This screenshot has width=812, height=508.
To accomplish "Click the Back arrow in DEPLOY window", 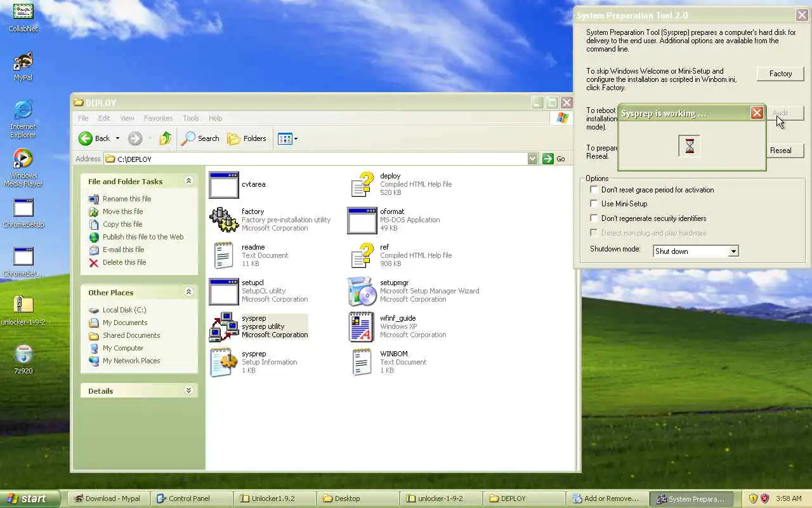I will [93, 138].
